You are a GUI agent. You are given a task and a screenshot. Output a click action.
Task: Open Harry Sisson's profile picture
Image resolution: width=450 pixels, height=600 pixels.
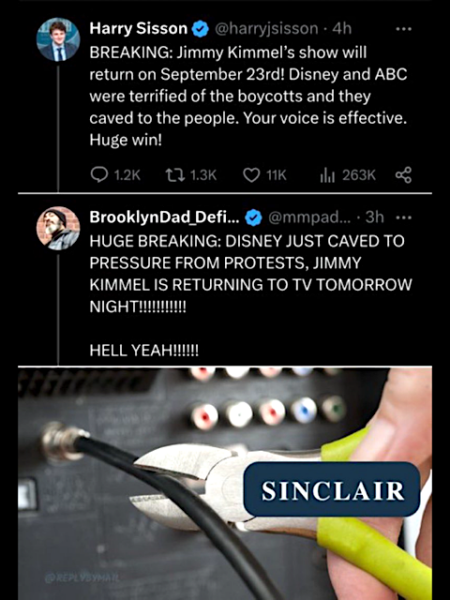pyautogui.click(x=58, y=39)
